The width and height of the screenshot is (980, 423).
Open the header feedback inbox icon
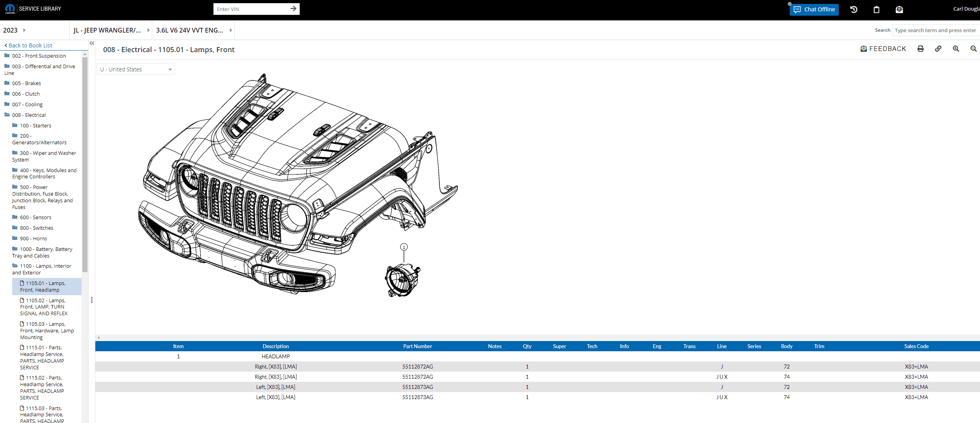899,9
